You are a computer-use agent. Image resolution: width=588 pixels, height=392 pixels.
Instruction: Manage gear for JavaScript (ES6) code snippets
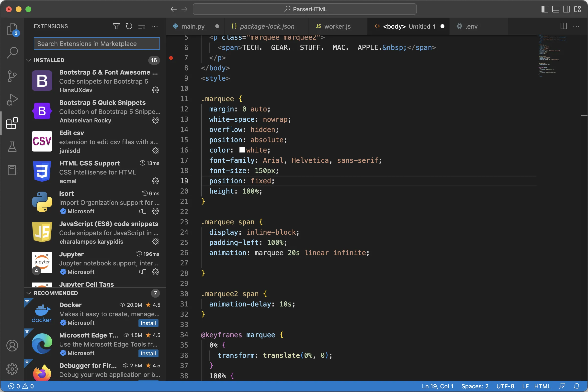156,241
